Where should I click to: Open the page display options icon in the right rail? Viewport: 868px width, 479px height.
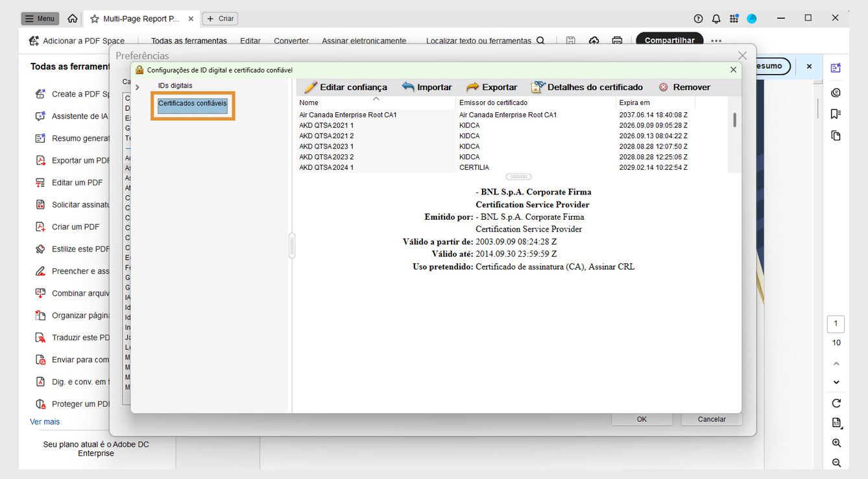pyautogui.click(x=836, y=423)
